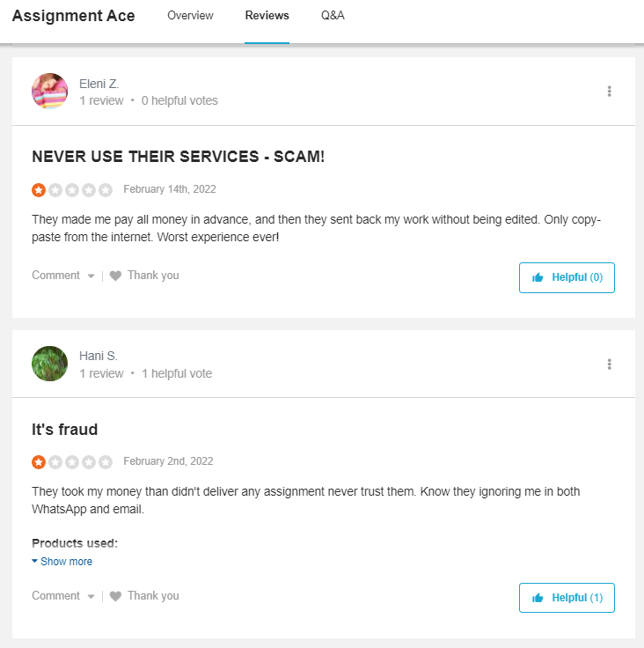Expand Show more under Products used

click(62, 561)
